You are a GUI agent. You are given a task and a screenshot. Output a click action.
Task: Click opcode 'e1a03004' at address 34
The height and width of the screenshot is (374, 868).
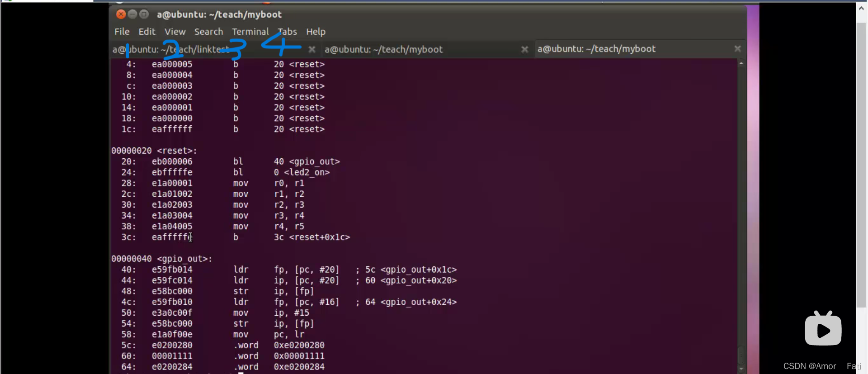point(172,216)
